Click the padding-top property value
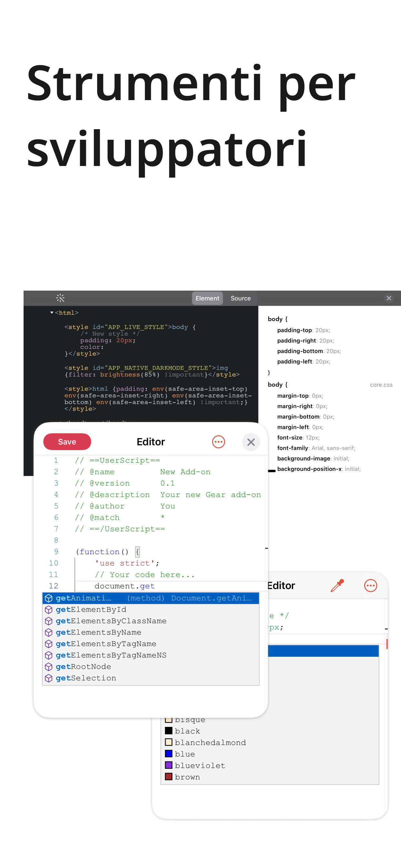 tap(323, 330)
